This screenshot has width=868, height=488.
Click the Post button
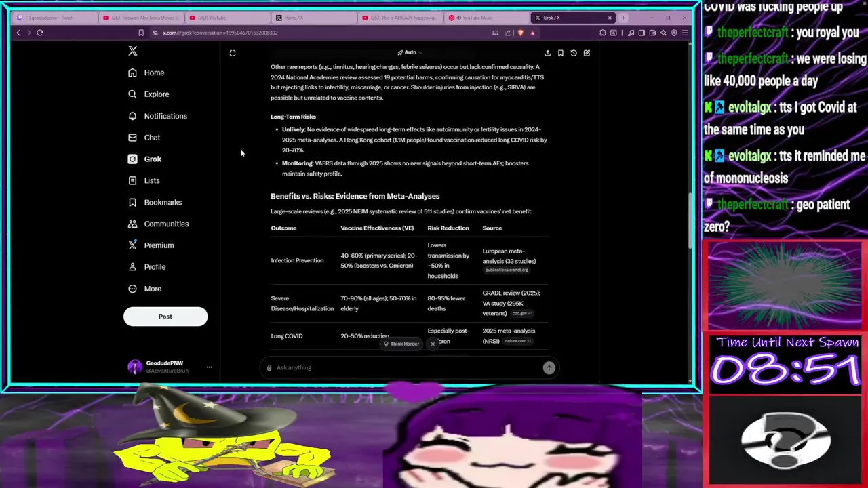(x=165, y=317)
